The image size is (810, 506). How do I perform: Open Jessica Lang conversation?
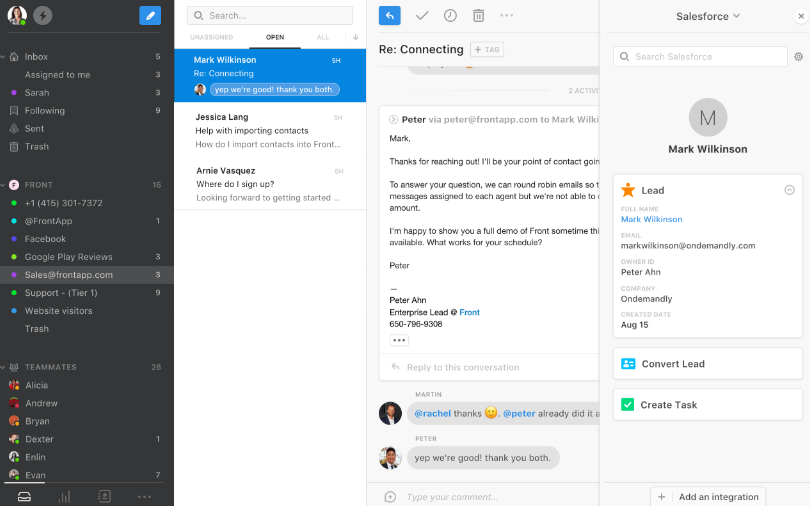click(x=270, y=131)
